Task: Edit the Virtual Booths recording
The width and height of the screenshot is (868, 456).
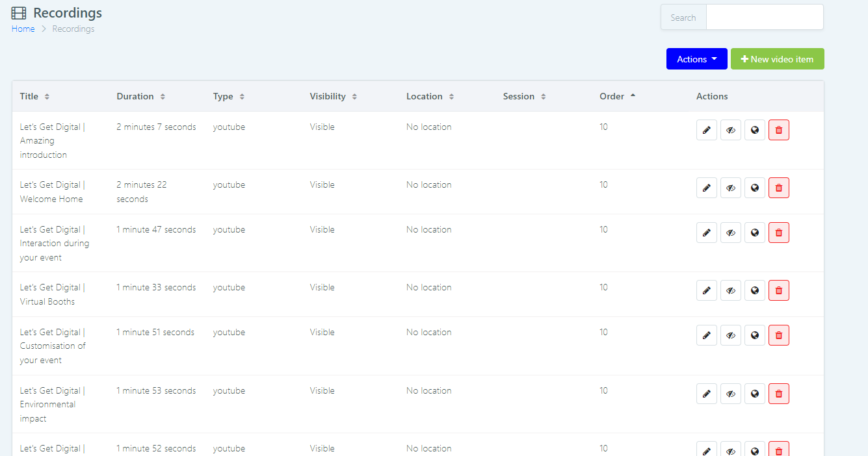Action: [707, 290]
